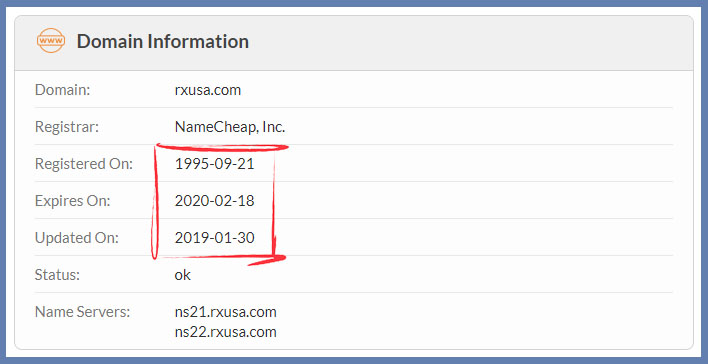The image size is (708, 364).
Task: Click the Name Servers: label
Action: pyautogui.click(x=82, y=312)
